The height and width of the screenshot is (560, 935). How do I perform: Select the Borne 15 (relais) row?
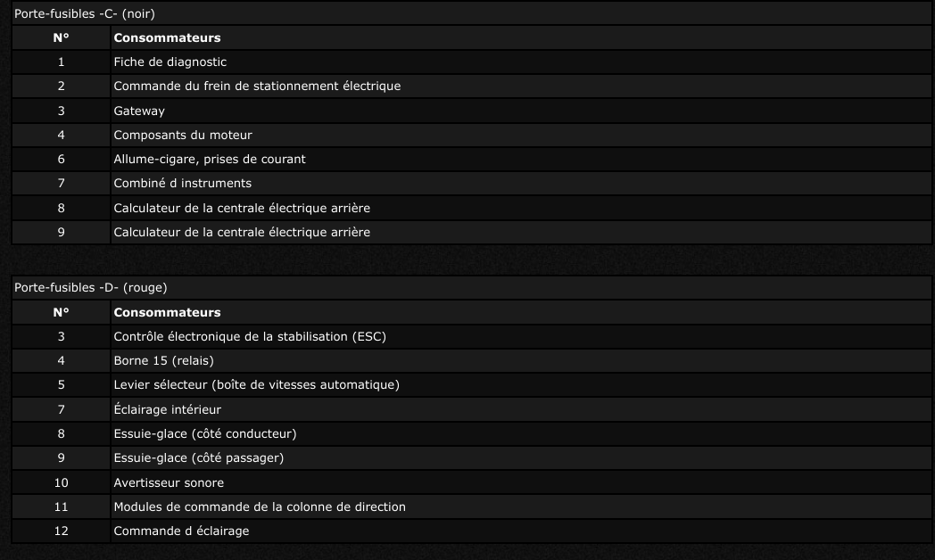point(164,360)
